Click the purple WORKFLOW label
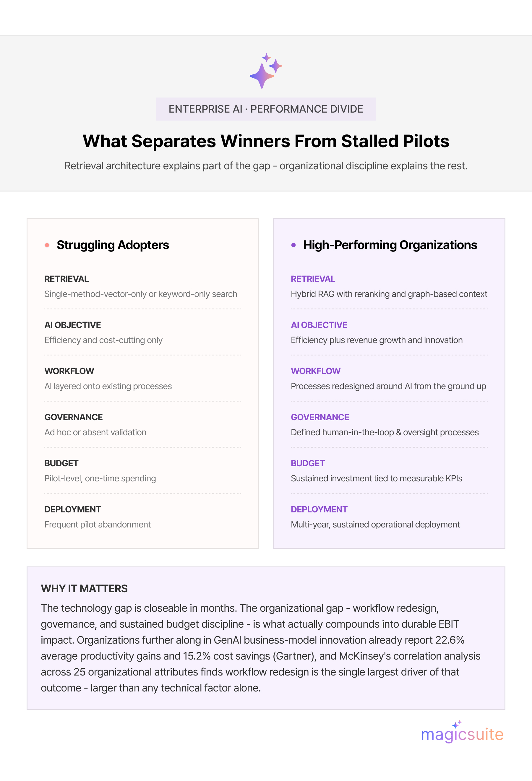The width and height of the screenshot is (532, 781). [316, 371]
